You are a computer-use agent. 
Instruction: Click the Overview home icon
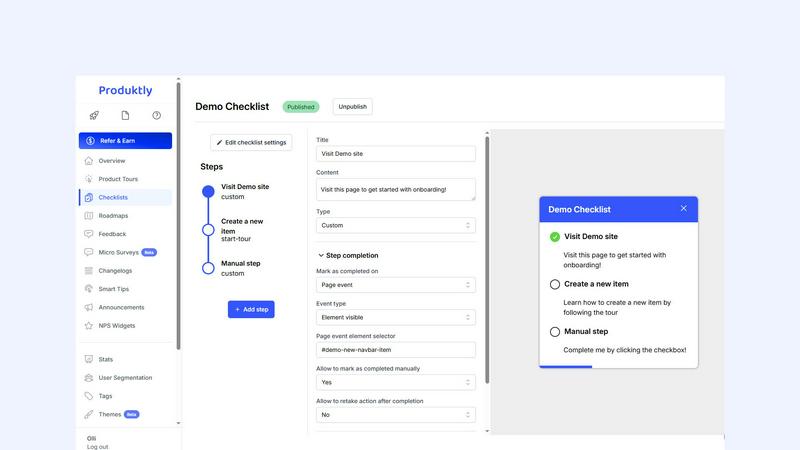click(x=89, y=161)
